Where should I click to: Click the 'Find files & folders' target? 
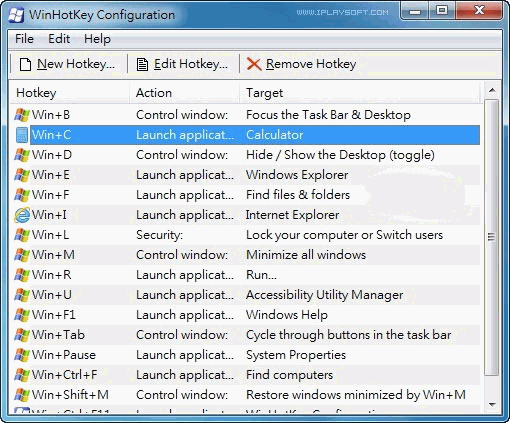click(x=298, y=195)
